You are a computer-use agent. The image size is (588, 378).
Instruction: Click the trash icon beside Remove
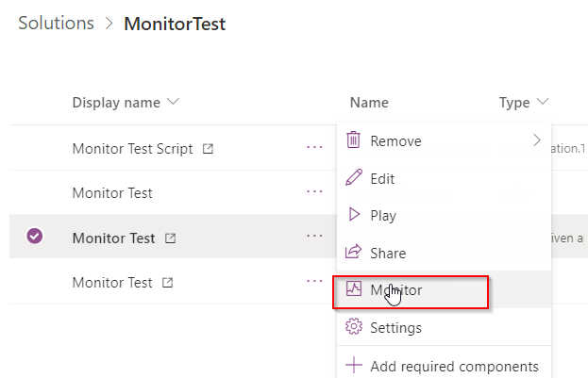[x=353, y=140]
